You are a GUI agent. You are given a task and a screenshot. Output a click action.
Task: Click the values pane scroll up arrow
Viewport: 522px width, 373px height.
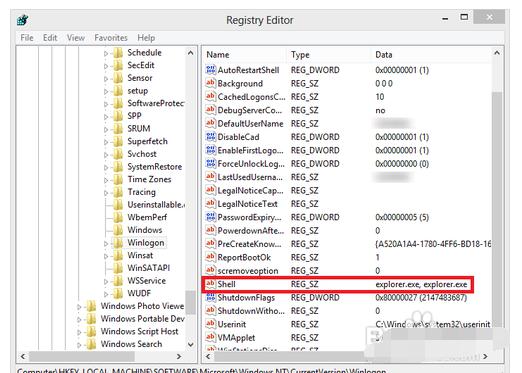click(x=497, y=53)
